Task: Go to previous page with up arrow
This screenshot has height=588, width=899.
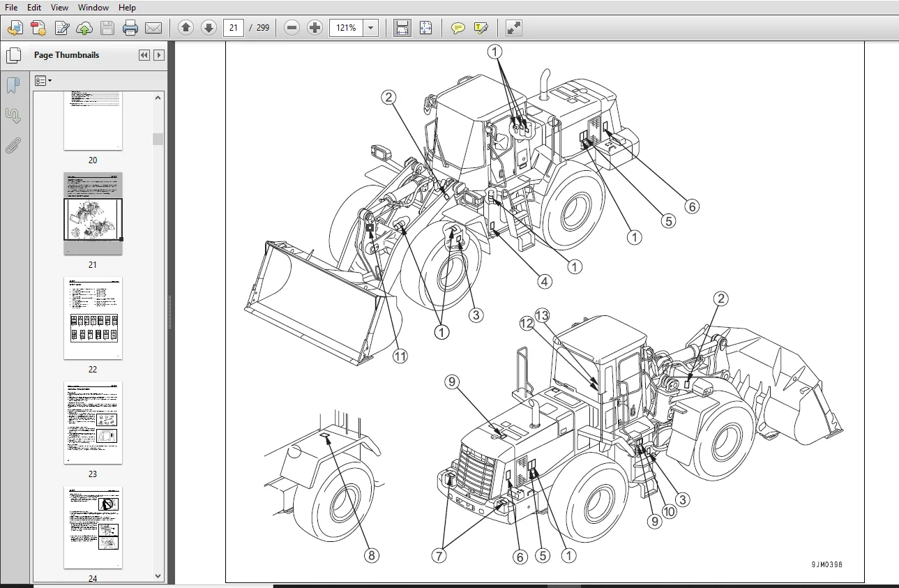Action: tap(186, 28)
